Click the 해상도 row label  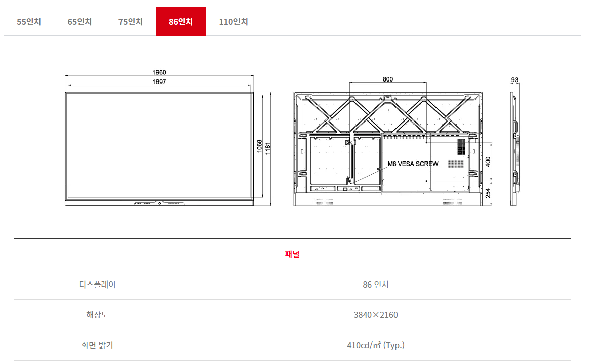(97, 315)
